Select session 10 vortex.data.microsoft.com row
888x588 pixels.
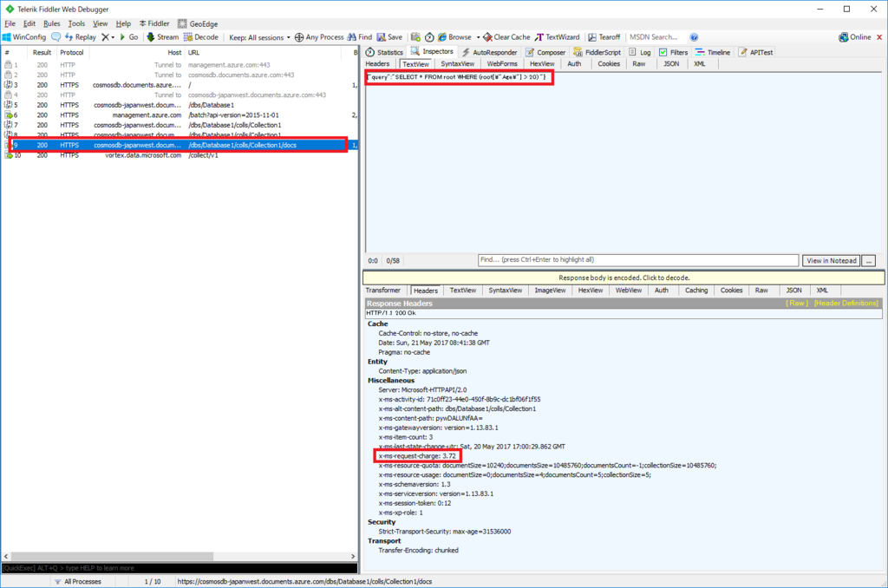pyautogui.click(x=180, y=155)
